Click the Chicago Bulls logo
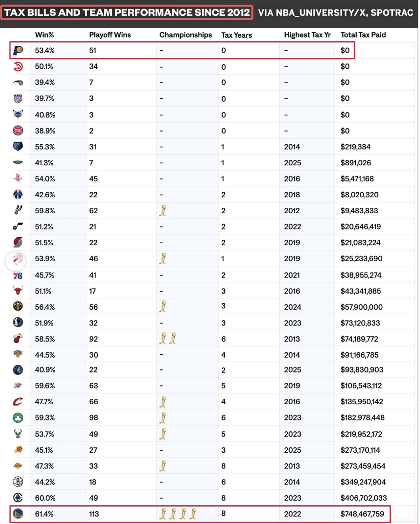 [18, 291]
